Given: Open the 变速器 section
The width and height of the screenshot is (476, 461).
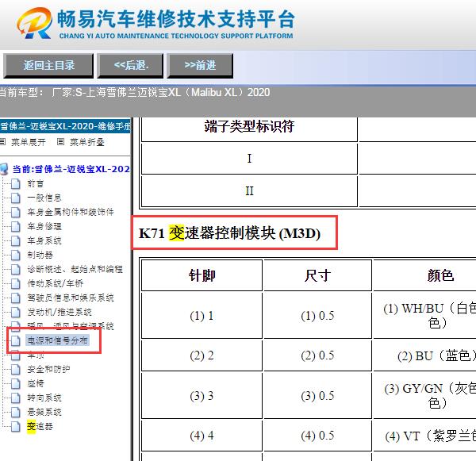Looking at the screenshot, I should click(40, 426).
